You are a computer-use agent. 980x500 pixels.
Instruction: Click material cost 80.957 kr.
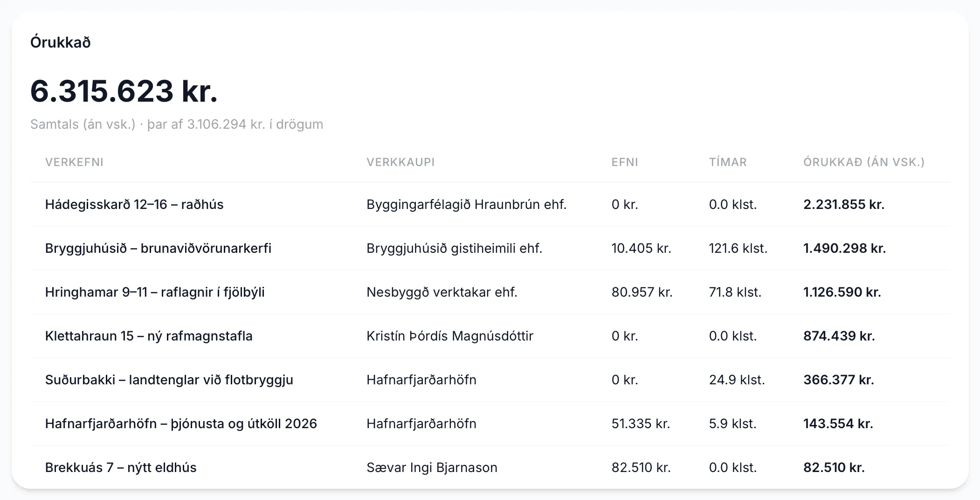coord(642,292)
